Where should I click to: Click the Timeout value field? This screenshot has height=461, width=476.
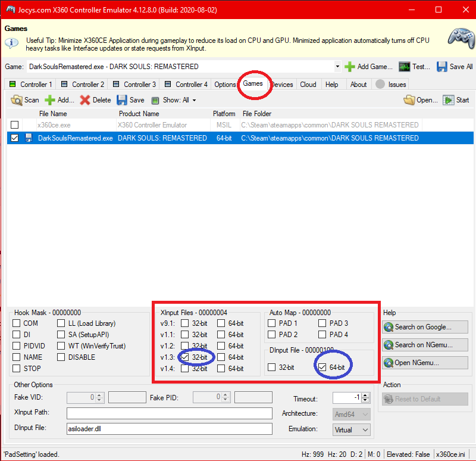coord(347,397)
